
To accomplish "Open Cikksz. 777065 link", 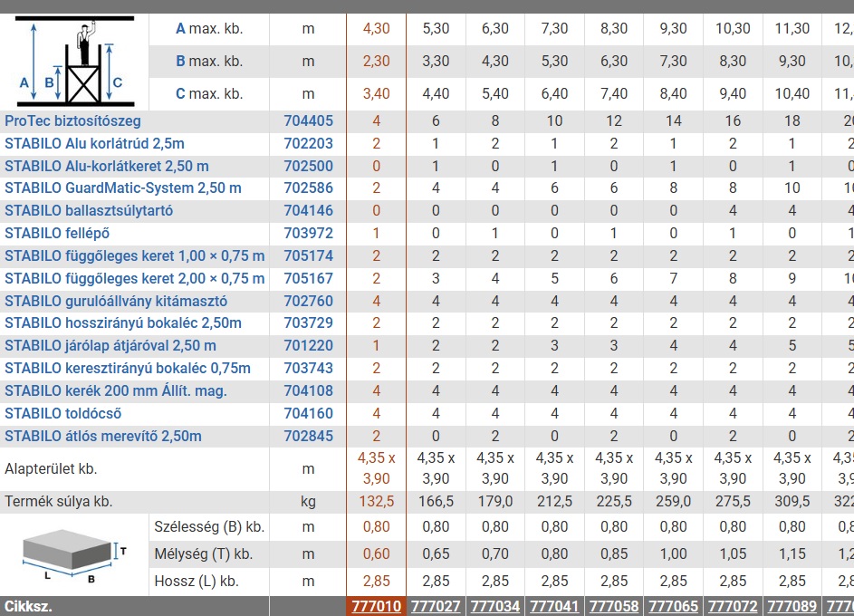I will click(x=673, y=606).
